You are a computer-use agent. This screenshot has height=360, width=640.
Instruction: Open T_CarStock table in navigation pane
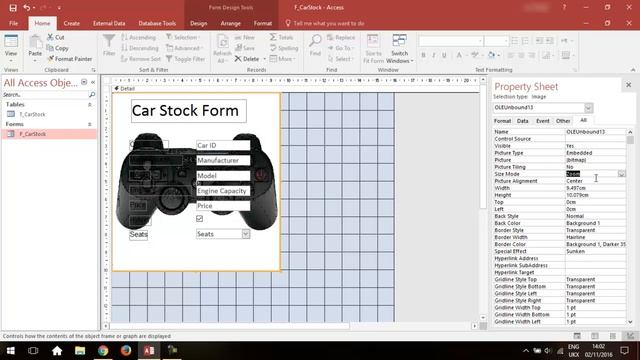[33, 114]
